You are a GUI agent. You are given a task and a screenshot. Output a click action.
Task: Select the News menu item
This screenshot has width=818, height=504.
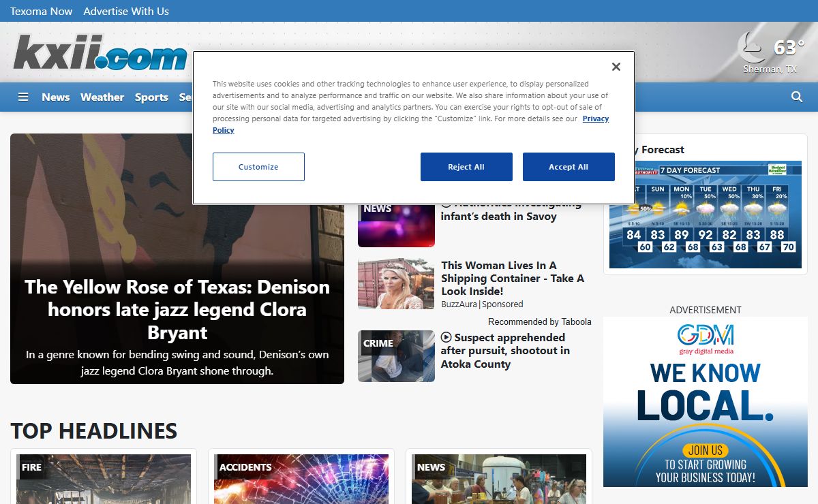55,97
